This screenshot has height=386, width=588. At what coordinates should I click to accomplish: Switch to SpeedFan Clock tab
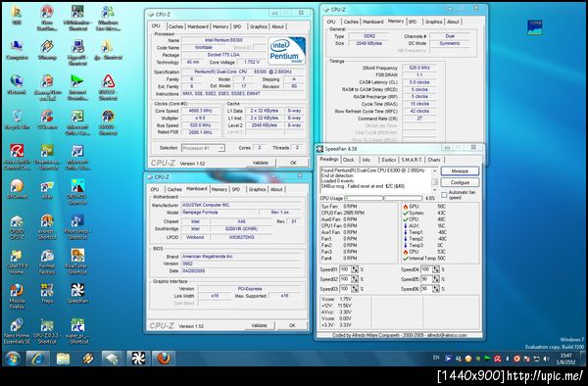(348, 160)
